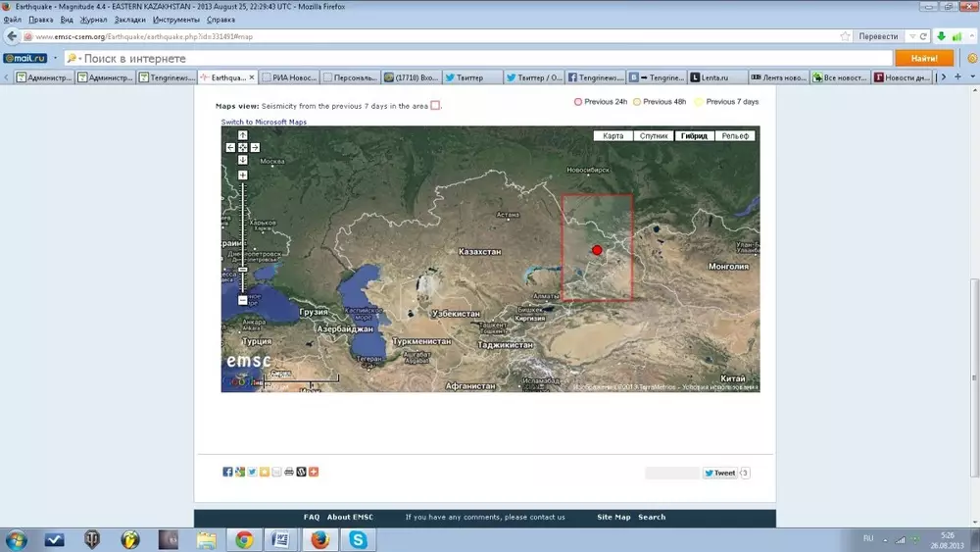The width and height of the screenshot is (980, 552).
Task: Bookmark this page with the star icon
Action: 845,36
